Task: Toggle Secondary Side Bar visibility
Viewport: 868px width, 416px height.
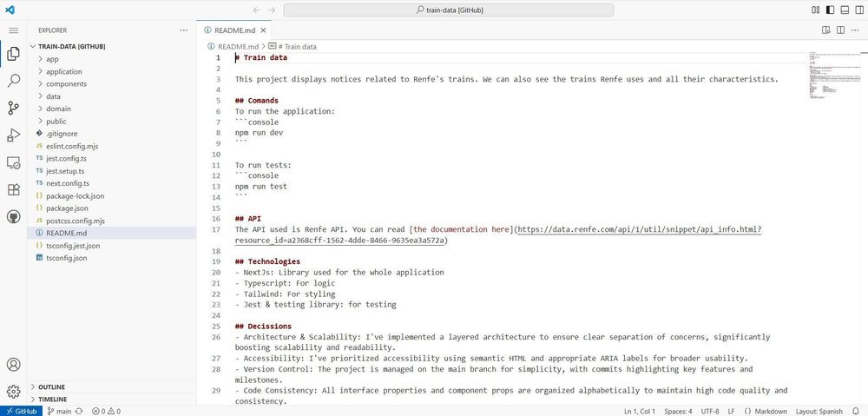Action: [x=858, y=10]
